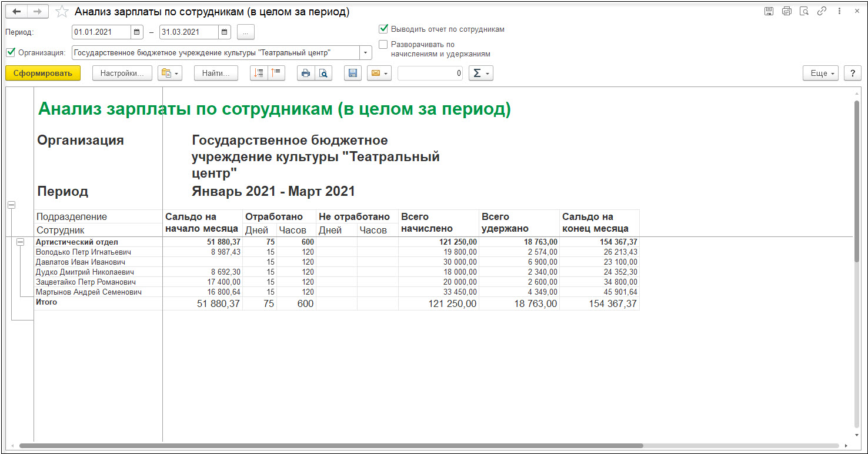Click the numeric sum field showing 0
Viewport: 868px width, 454px height.
pyautogui.click(x=430, y=73)
